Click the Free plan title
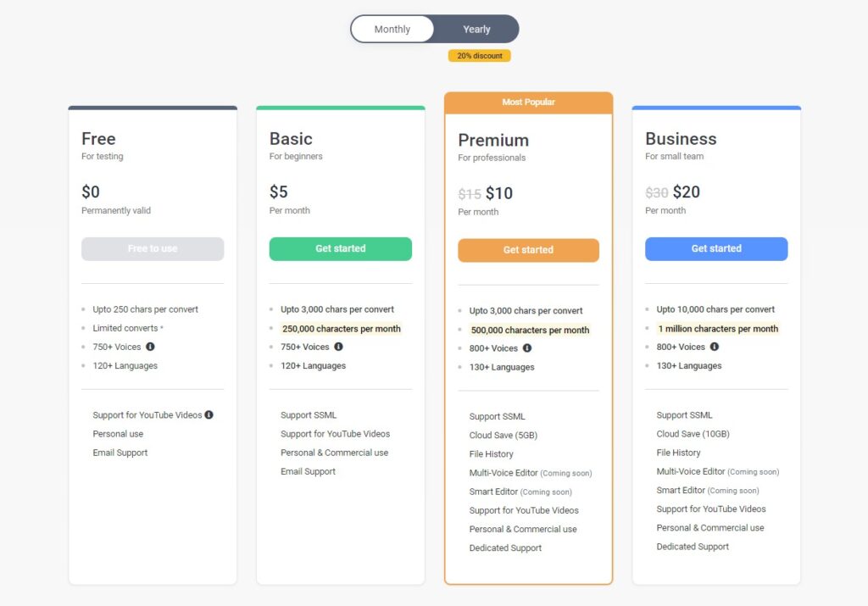The image size is (868, 606). [x=98, y=139]
